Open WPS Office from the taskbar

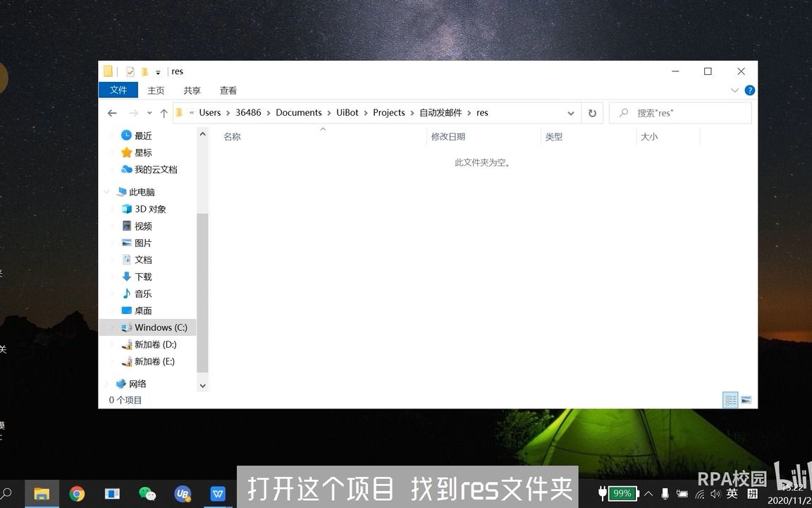pos(218,493)
